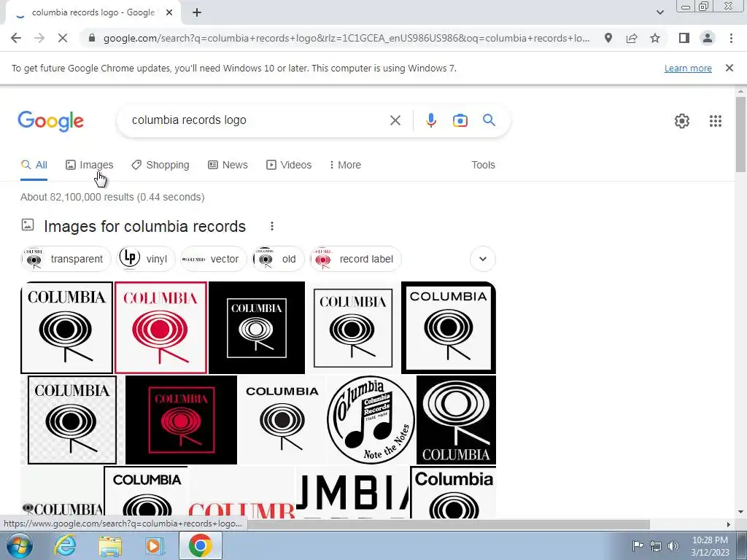Open the Windows Start button

click(19, 545)
